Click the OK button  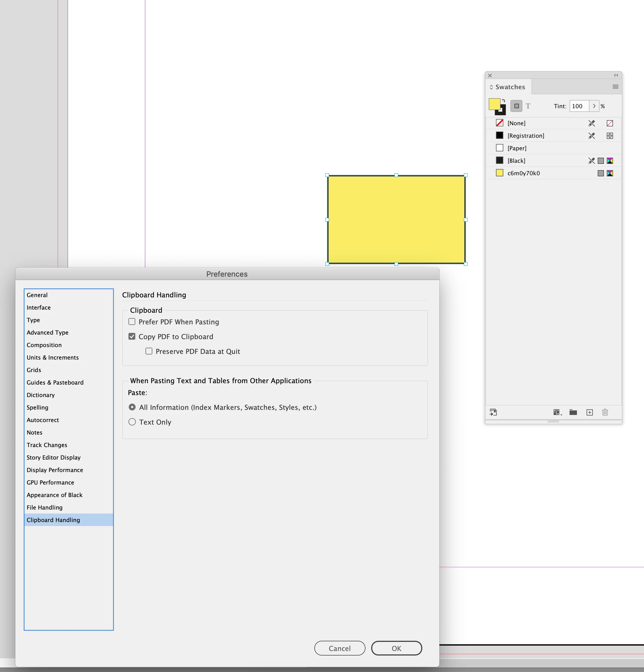[x=396, y=648]
